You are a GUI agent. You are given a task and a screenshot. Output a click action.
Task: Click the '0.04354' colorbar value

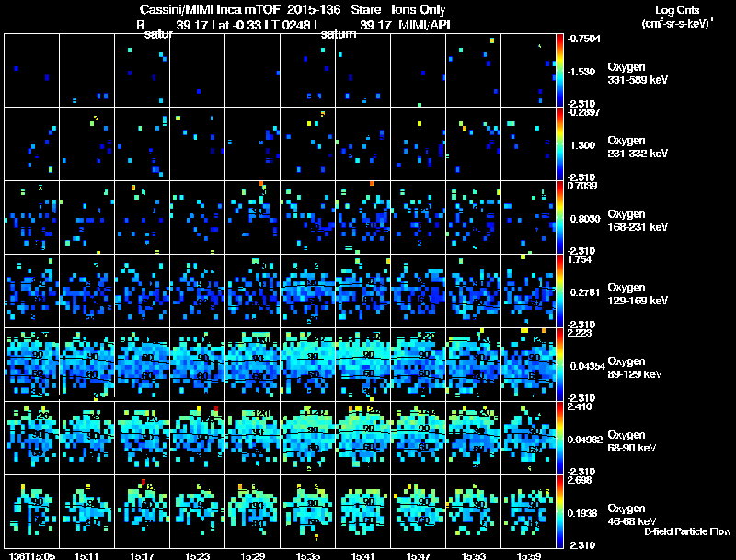[x=587, y=366]
